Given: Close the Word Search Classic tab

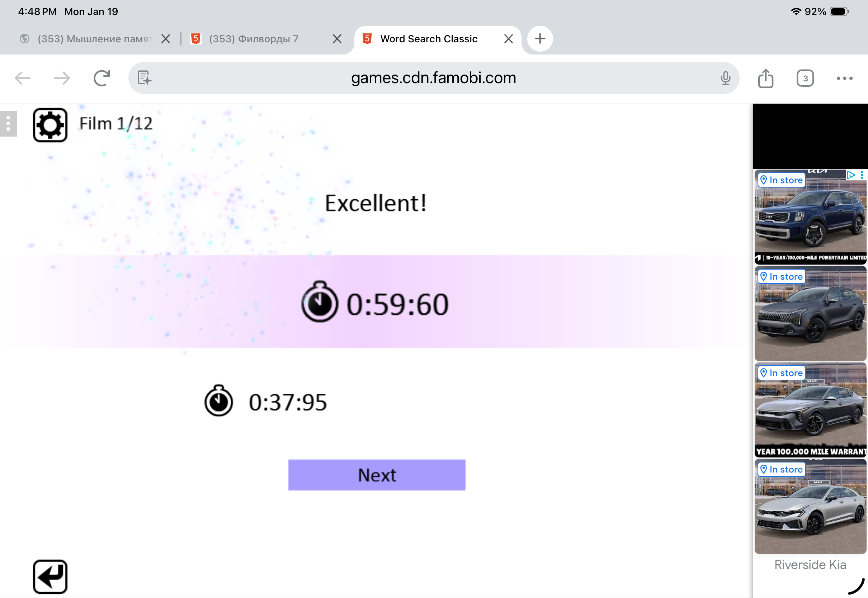Looking at the screenshot, I should tap(508, 39).
